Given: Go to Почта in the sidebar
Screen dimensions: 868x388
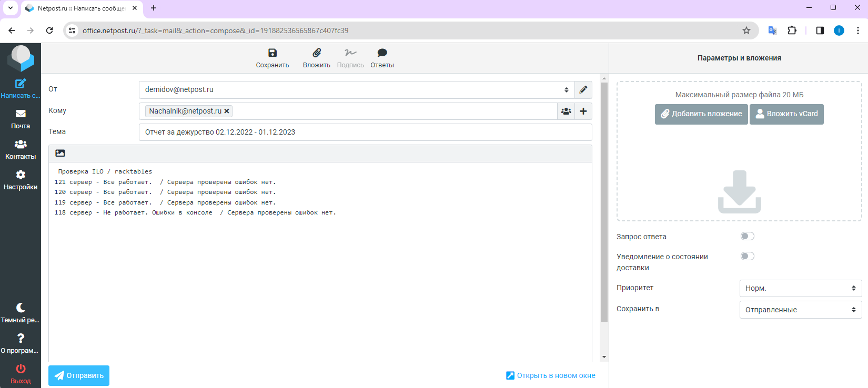Looking at the screenshot, I should (21, 119).
